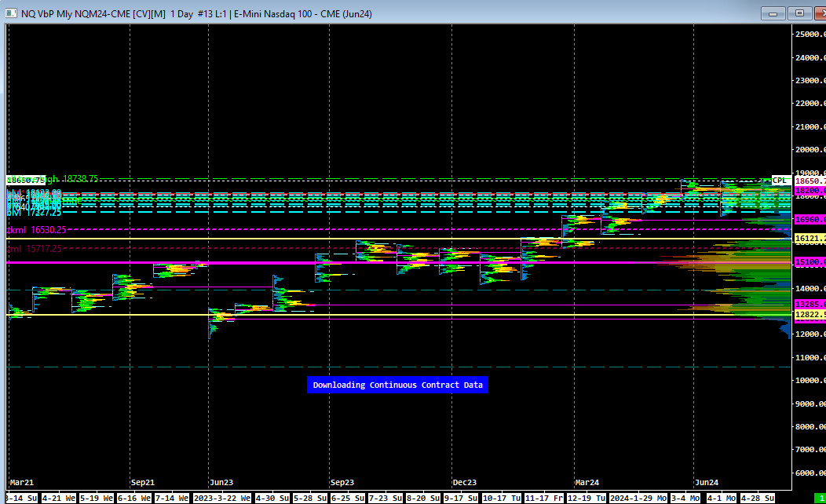
Task: Click the green indicator box at bottom-right corner
Action: (821, 499)
